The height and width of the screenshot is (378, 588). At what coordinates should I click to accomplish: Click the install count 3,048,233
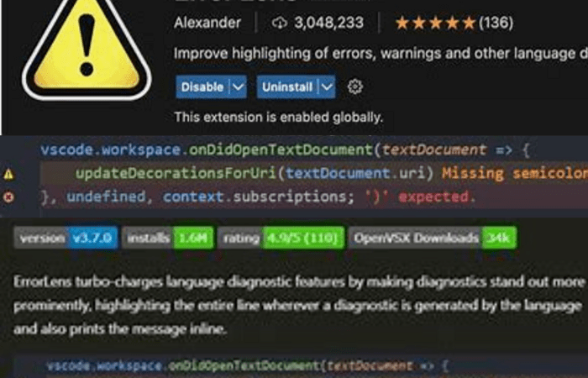click(x=329, y=23)
